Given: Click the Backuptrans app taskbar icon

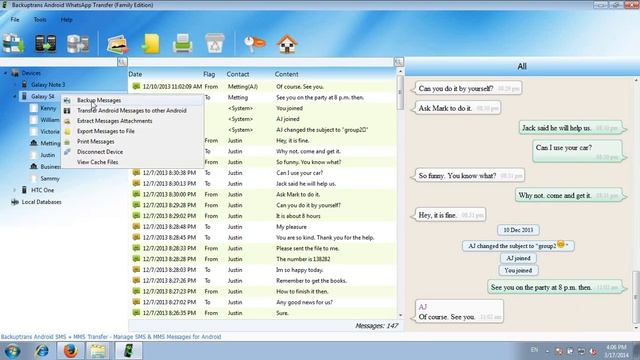Looking at the screenshot, I should pos(128,351).
